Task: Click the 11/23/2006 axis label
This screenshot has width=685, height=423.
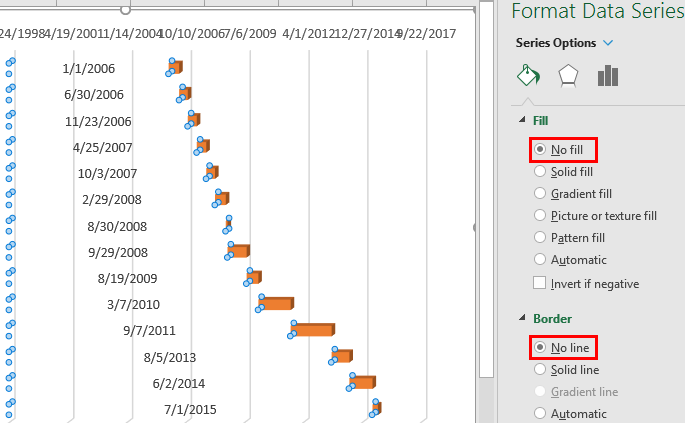Action: [x=98, y=121]
